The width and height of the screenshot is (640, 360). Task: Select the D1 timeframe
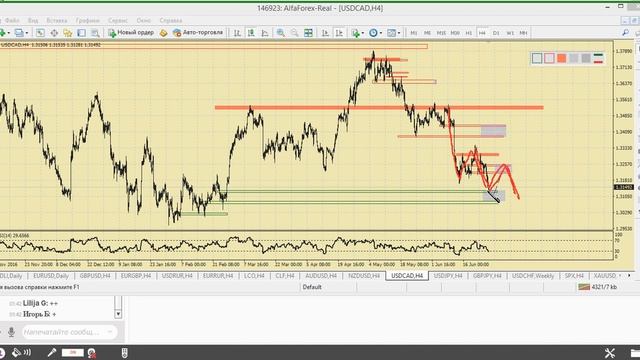[496, 33]
